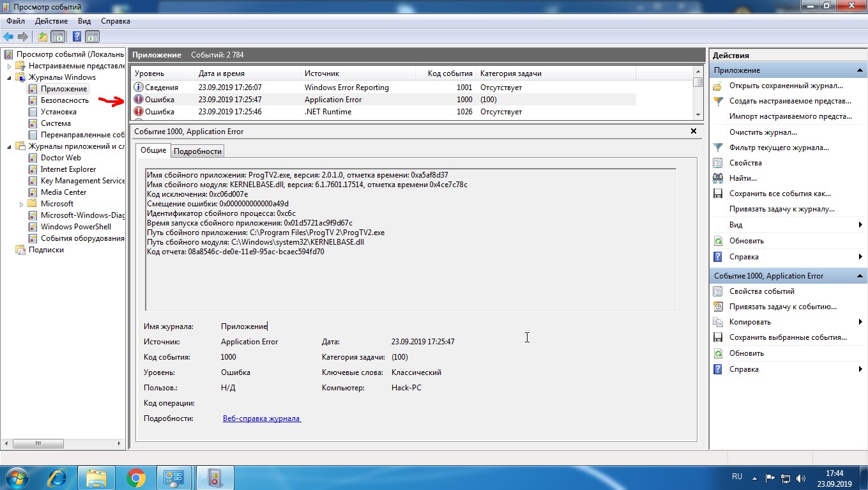
Task: Open the Веб-справка журнала link
Action: pos(261,418)
